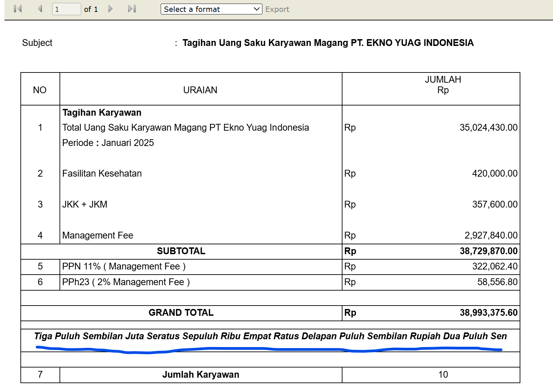Click amount 420,000.00
The image size is (553, 392).
pyautogui.click(x=495, y=174)
